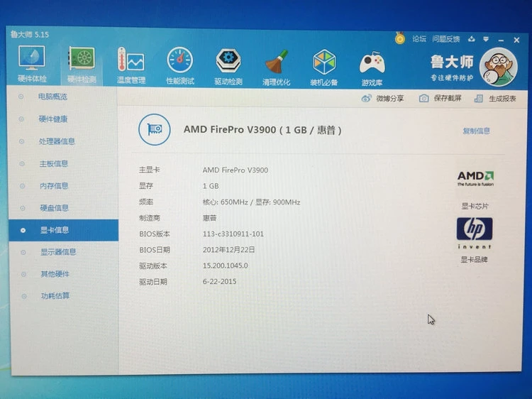Click the HP brand logo

tap(475, 233)
